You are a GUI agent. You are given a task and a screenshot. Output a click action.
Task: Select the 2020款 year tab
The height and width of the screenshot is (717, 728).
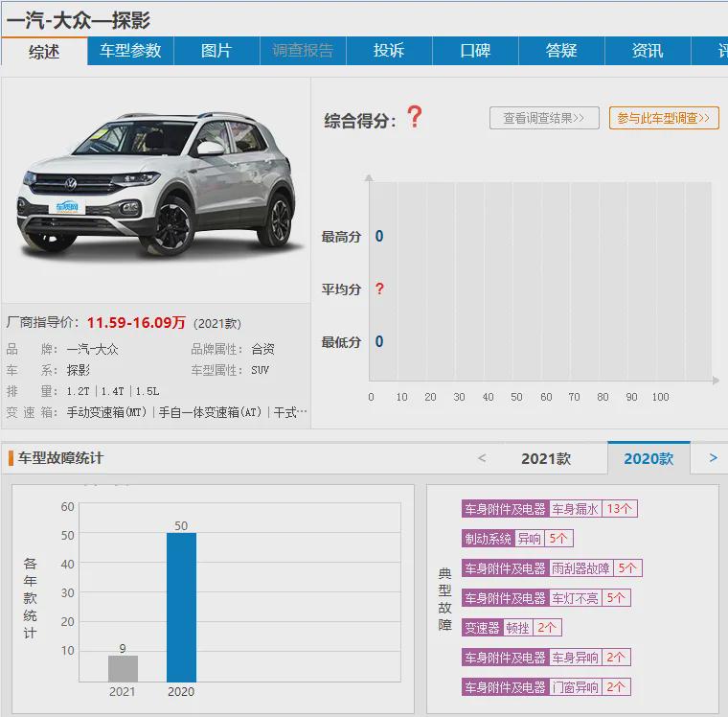click(x=648, y=458)
